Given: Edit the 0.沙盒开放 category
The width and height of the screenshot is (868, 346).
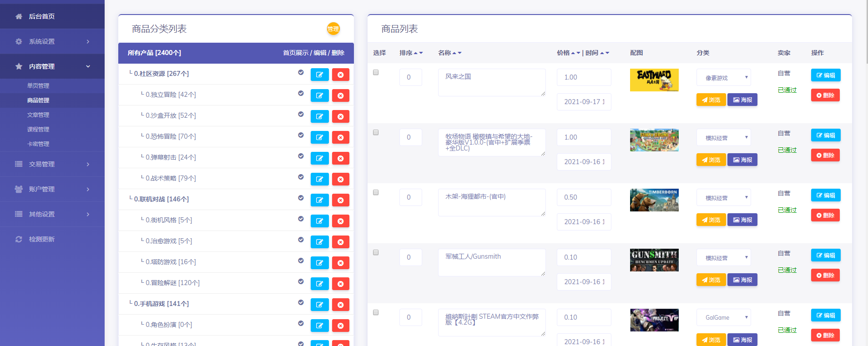Looking at the screenshot, I should [319, 116].
